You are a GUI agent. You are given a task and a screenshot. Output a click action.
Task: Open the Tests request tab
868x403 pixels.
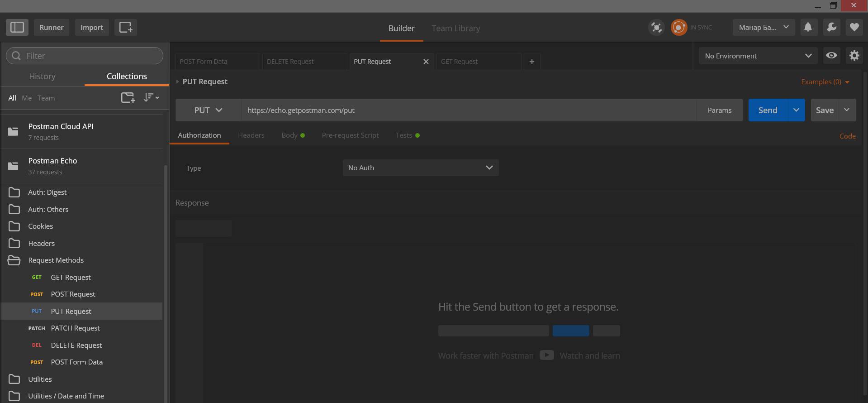tap(407, 135)
